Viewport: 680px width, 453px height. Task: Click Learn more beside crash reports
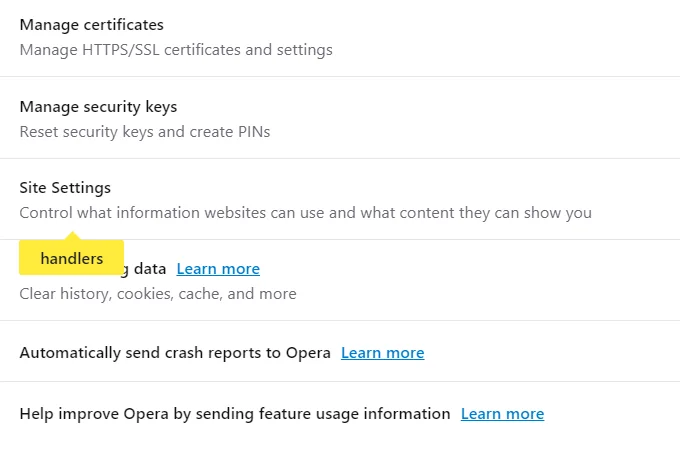(x=382, y=353)
